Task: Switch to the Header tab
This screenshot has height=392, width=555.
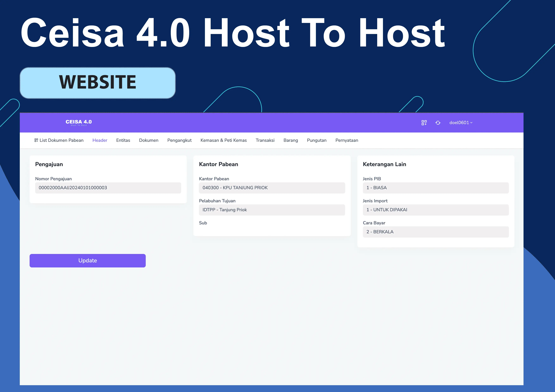Action: (100, 140)
